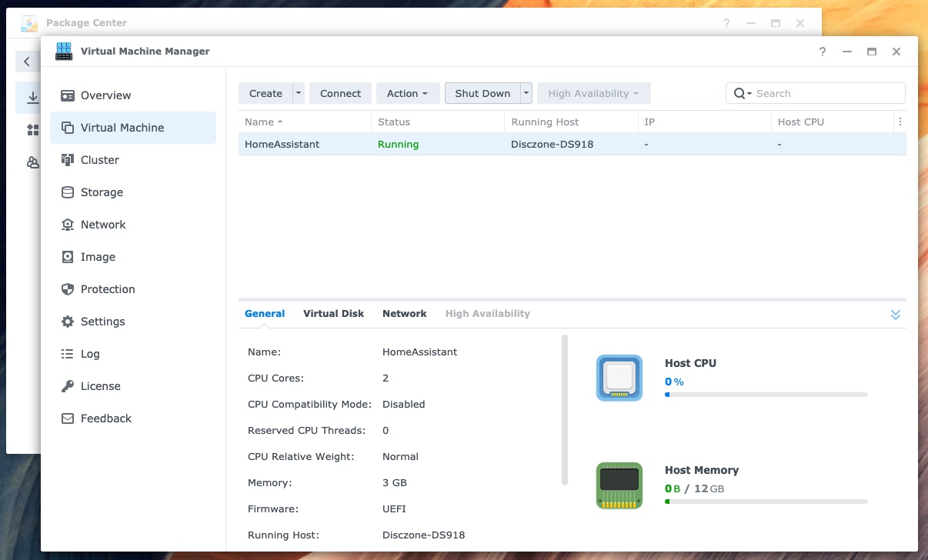Click the CPU Cores value 2
Viewport: 928px width, 560px height.
[386, 378]
